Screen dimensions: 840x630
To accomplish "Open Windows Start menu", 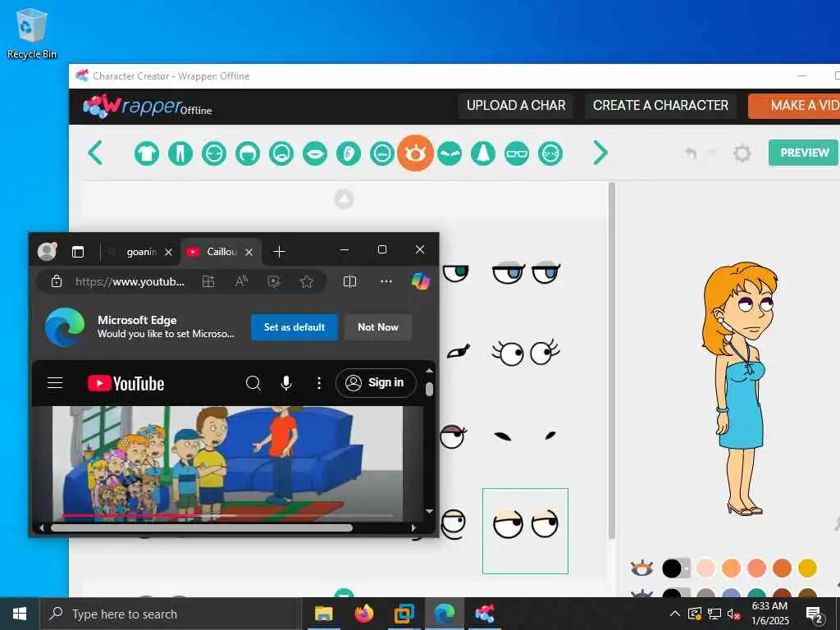I will point(20,614).
